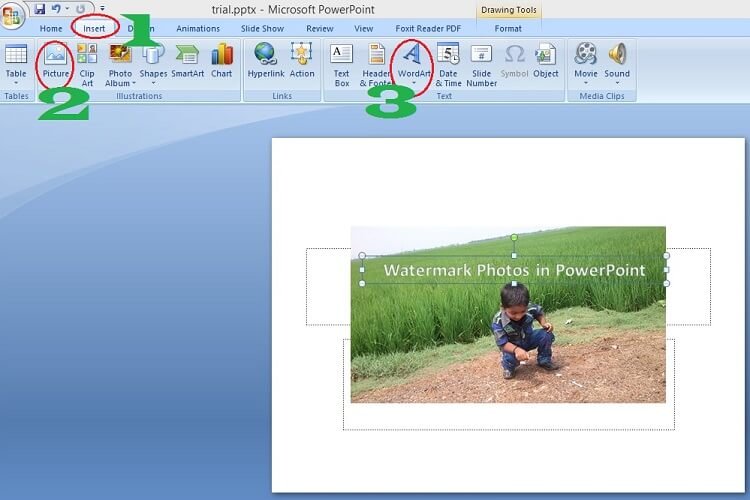Open the Foxit Reader PDF tab
This screenshot has height=500, width=750.
(428, 29)
